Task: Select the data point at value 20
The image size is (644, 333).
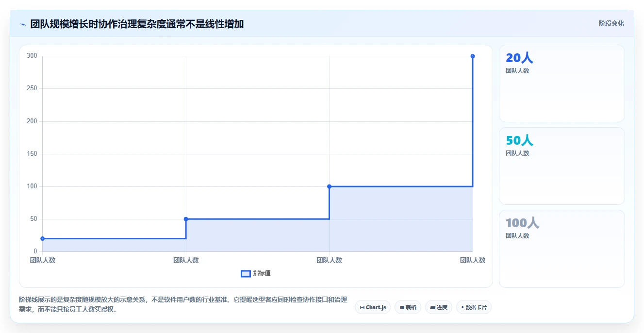Action: click(x=43, y=238)
